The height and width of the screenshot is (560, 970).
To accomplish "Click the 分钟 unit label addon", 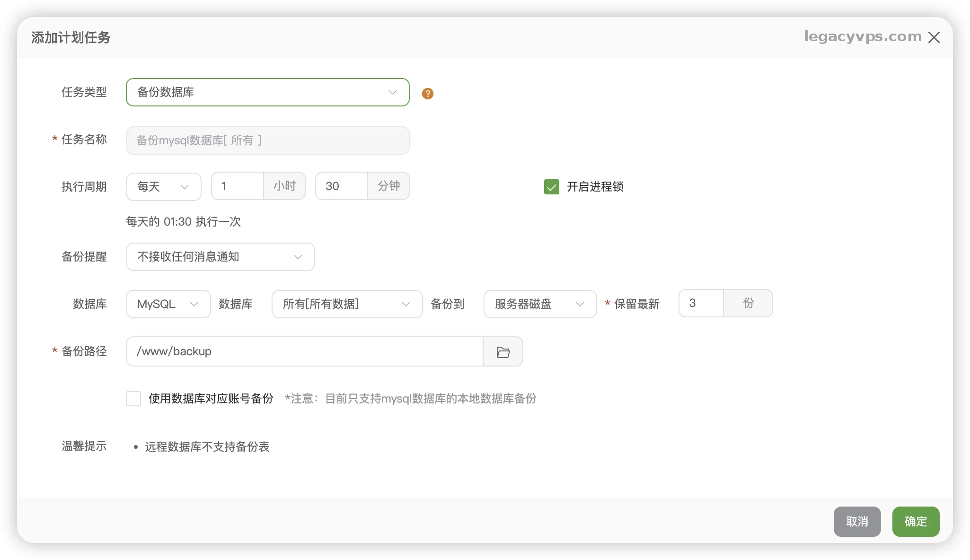I will [388, 186].
